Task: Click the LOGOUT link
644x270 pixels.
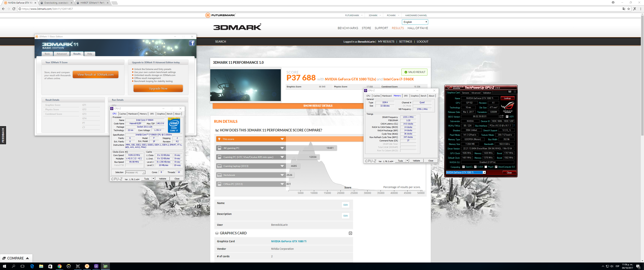Action: [423, 42]
